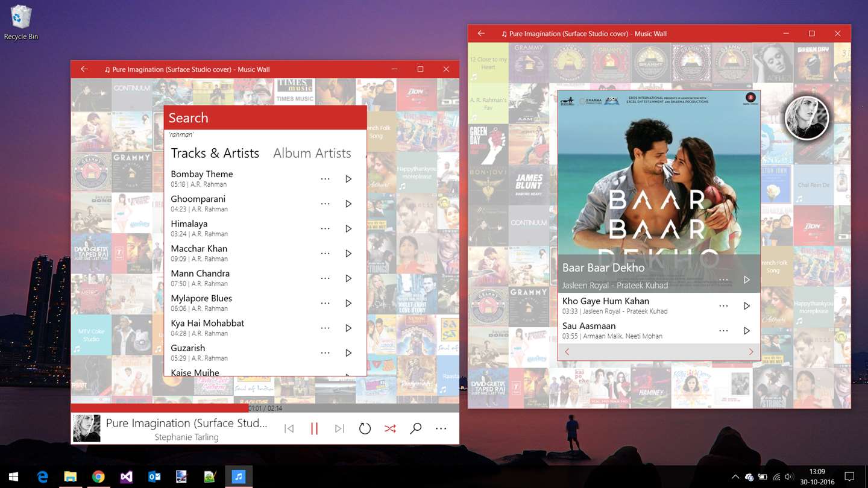Open the Recycle Bin desktop icon

point(20,22)
